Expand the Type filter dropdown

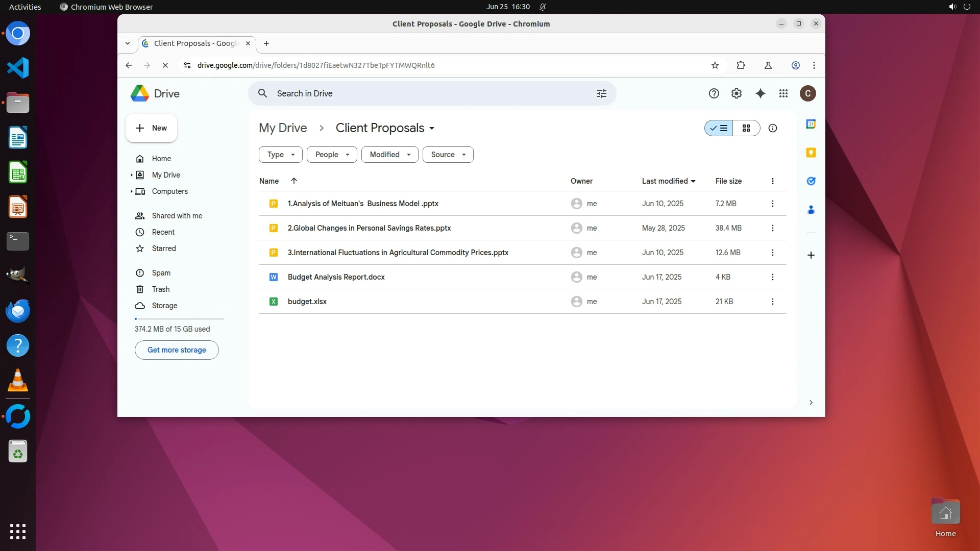point(280,155)
